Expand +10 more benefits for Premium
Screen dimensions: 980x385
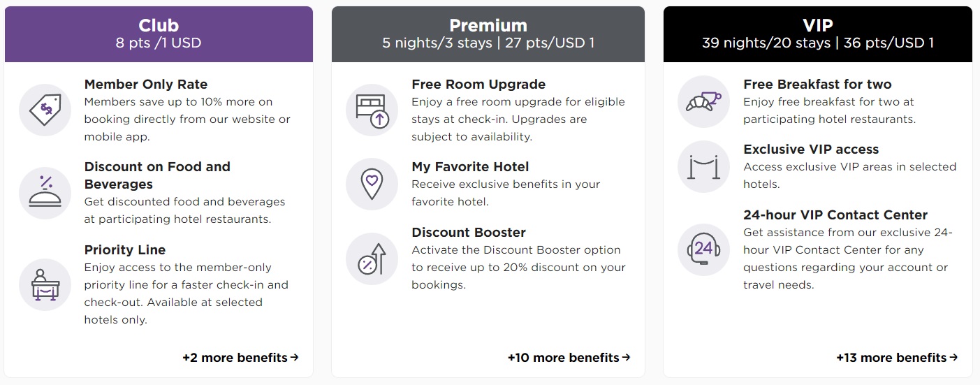coord(569,358)
